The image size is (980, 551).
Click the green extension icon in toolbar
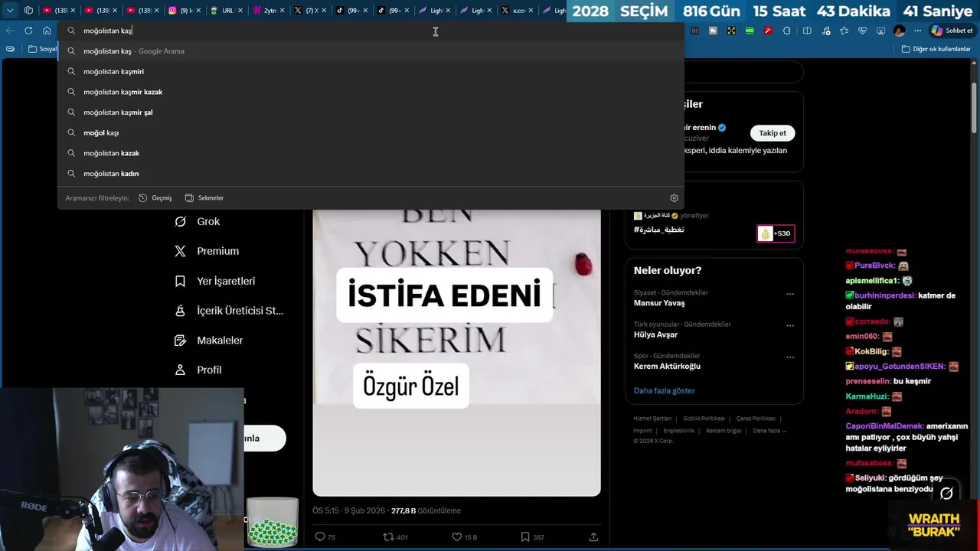pyautogui.click(x=750, y=31)
